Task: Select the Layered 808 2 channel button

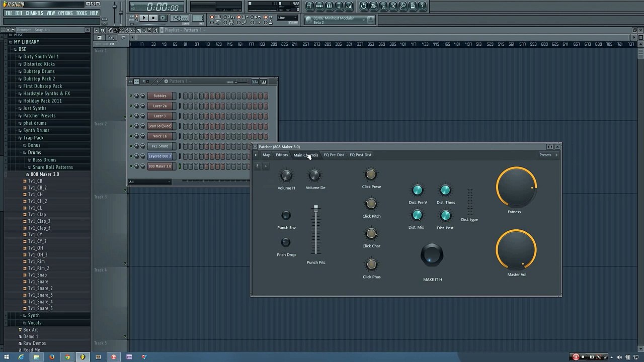Action: (x=159, y=156)
